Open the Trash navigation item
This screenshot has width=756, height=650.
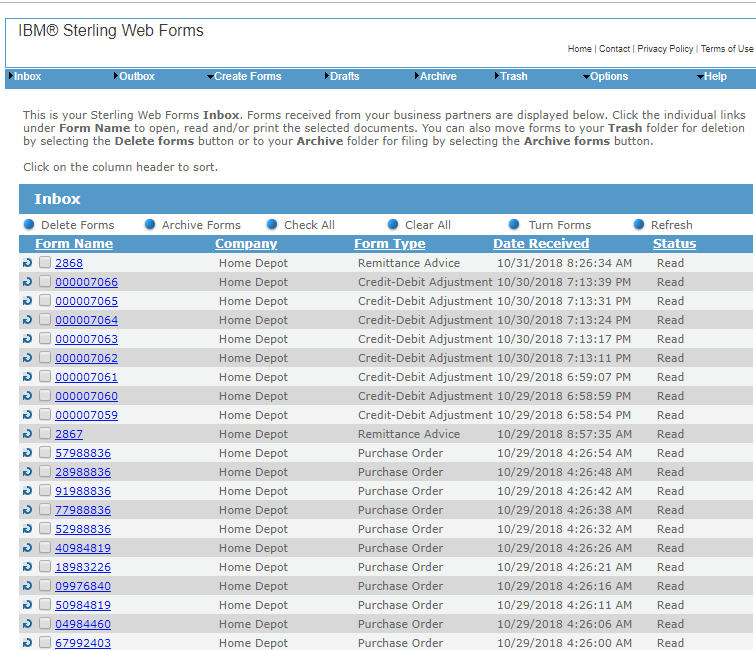(512, 76)
